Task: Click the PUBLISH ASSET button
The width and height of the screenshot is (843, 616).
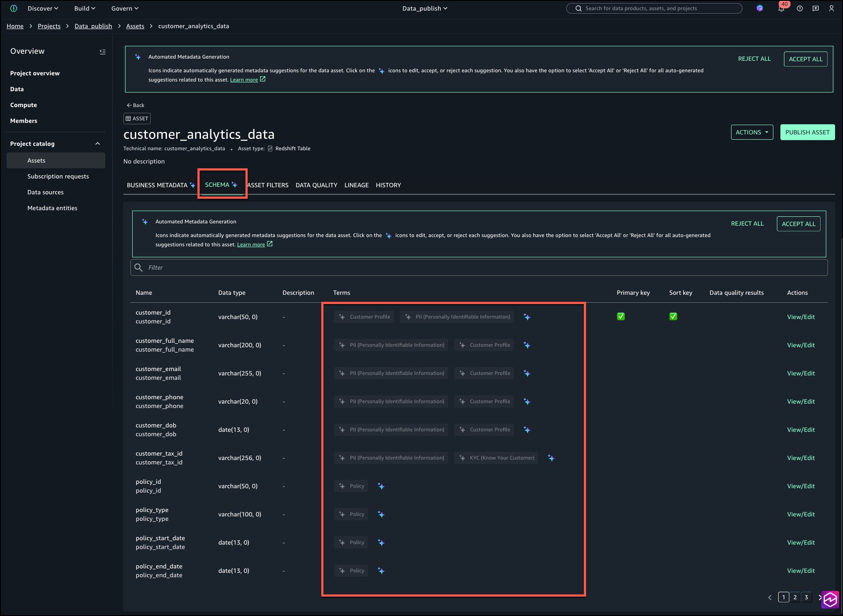Action: point(807,132)
